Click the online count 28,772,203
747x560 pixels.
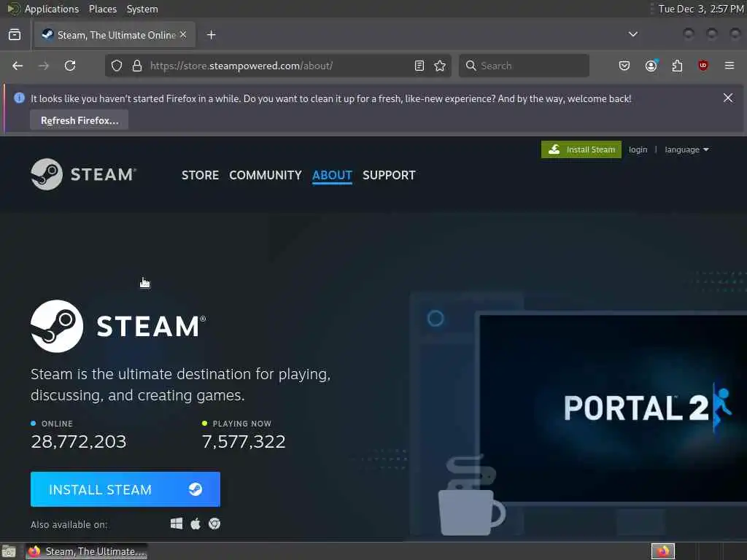click(79, 441)
